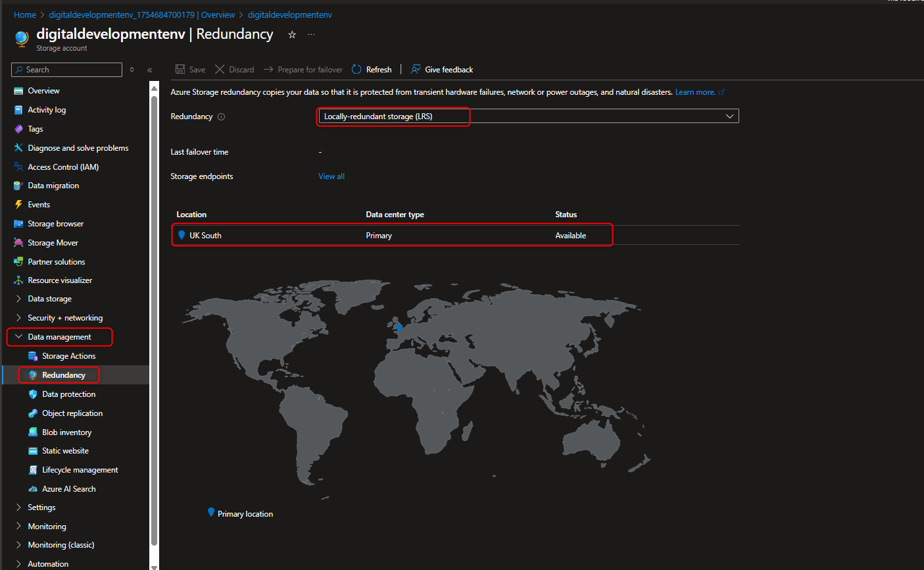
Task: Open Give feedback from the toolbar
Action: tap(442, 70)
